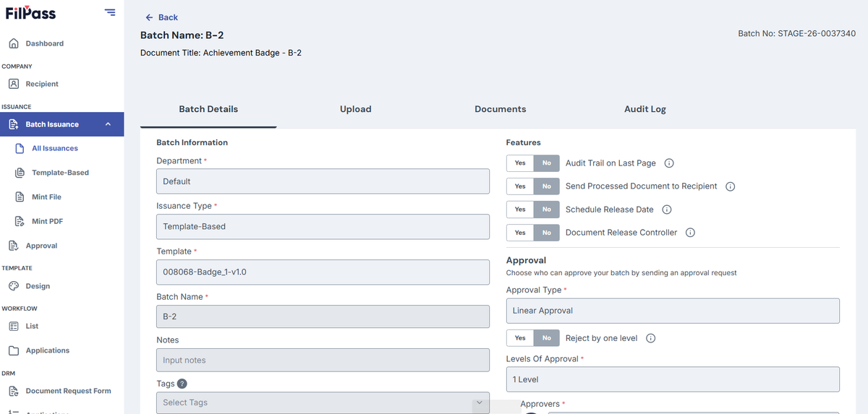Viewport: 868px width, 414px height.
Task: Switch to Upload tab
Action: point(356,109)
